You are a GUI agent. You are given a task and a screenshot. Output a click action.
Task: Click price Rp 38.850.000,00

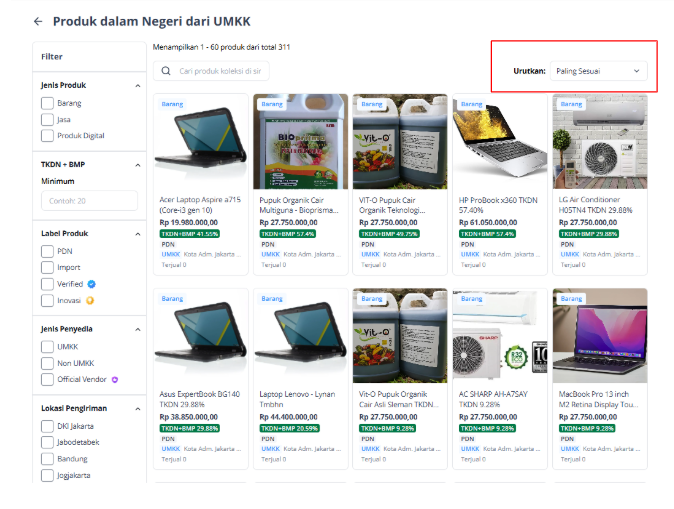(189, 417)
